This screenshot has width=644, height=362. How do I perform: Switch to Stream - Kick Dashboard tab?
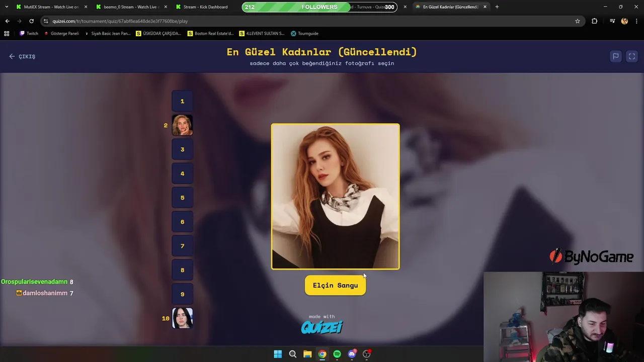click(x=205, y=7)
